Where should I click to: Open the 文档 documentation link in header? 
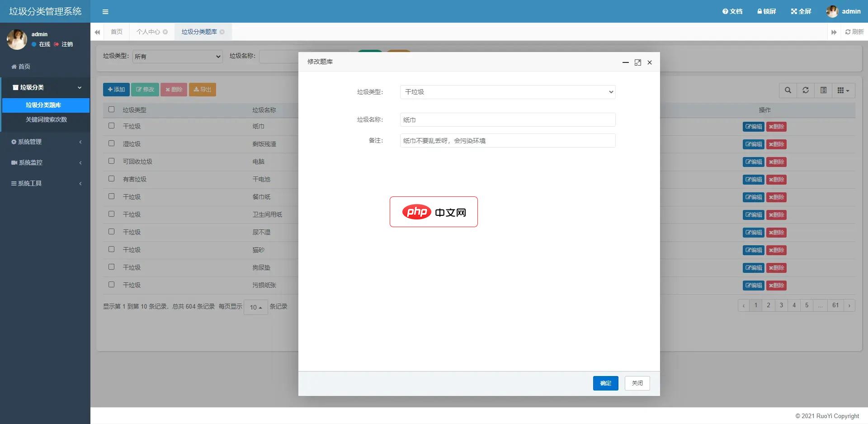731,11
